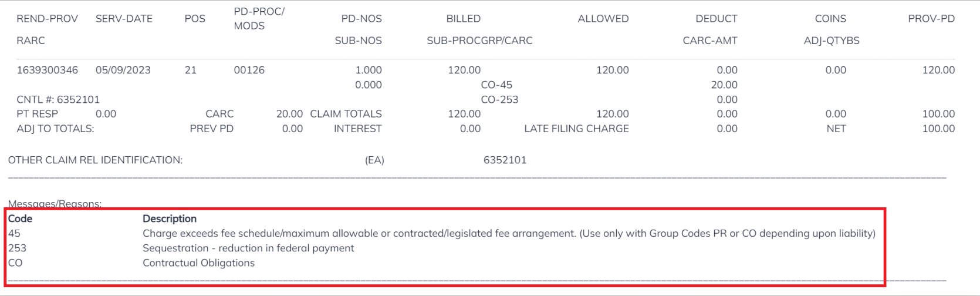Click the CO-45 adjustment code

click(x=496, y=85)
